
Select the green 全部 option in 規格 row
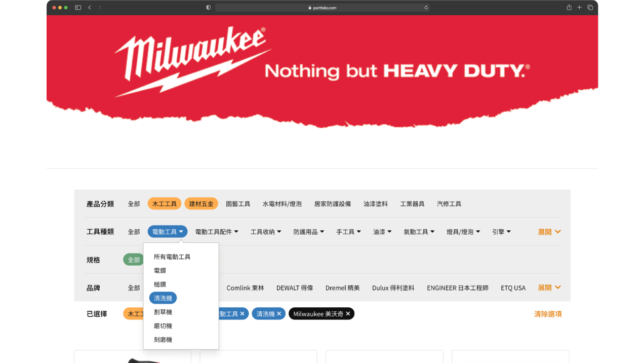[x=134, y=260]
